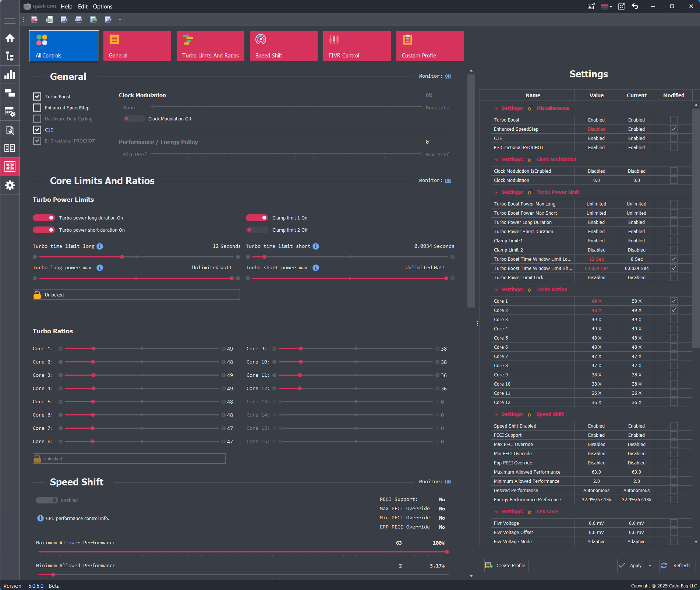The height and width of the screenshot is (590, 700).
Task: Open the side-by-side compare sidebar icon
Action: [10, 148]
